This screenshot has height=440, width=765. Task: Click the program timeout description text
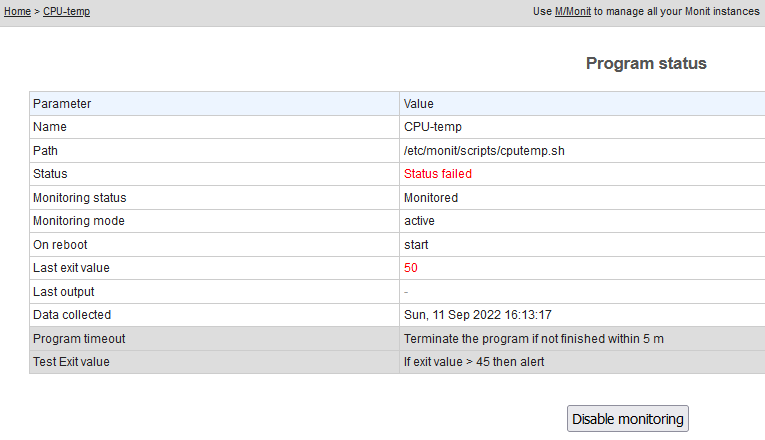click(533, 339)
